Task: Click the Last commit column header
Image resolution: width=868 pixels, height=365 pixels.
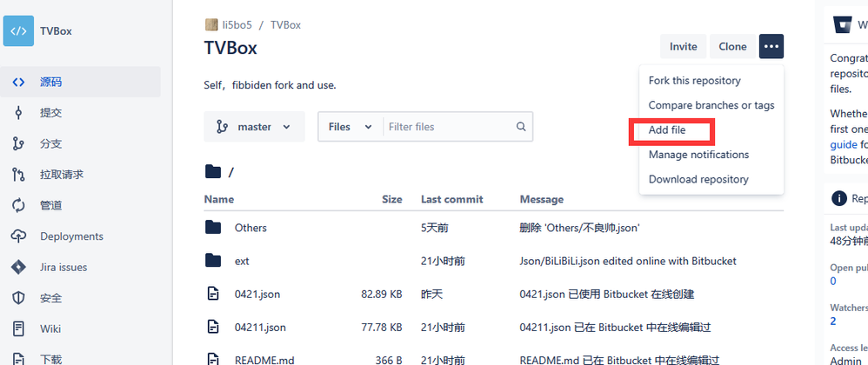Action: [451, 199]
